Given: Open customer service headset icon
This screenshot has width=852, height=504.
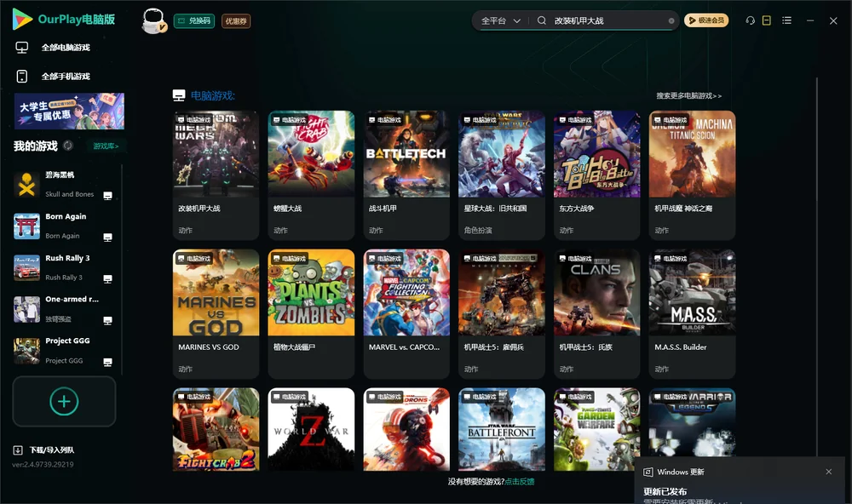Looking at the screenshot, I should point(751,20).
